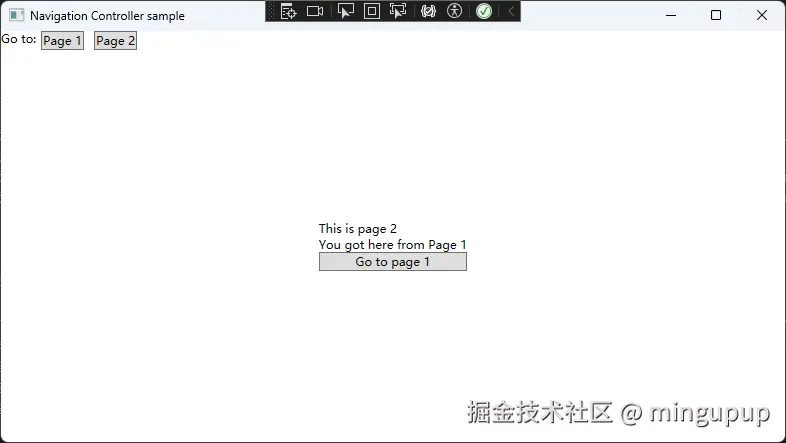Minimize the Navigation Controller sample window
The height and width of the screenshot is (443, 786).
[671, 16]
